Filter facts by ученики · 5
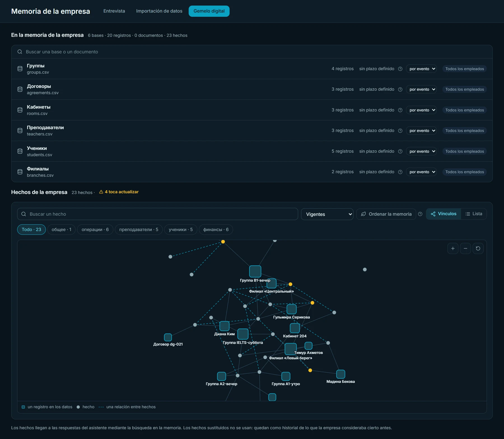Viewport: 504px width, 439px height. (x=181, y=229)
